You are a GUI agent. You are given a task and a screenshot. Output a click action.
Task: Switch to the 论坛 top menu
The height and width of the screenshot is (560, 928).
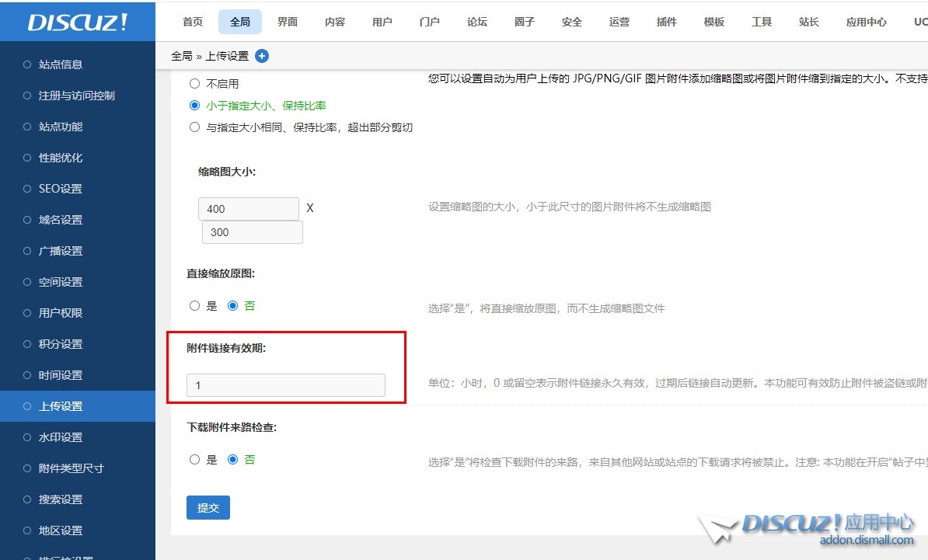pos(477,22)
